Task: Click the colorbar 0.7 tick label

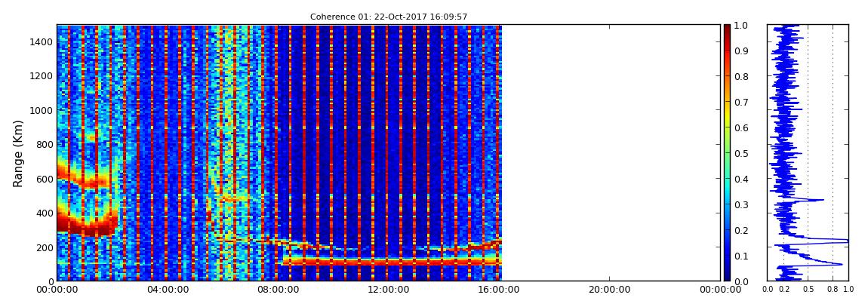Action: (x=742, y=103)
